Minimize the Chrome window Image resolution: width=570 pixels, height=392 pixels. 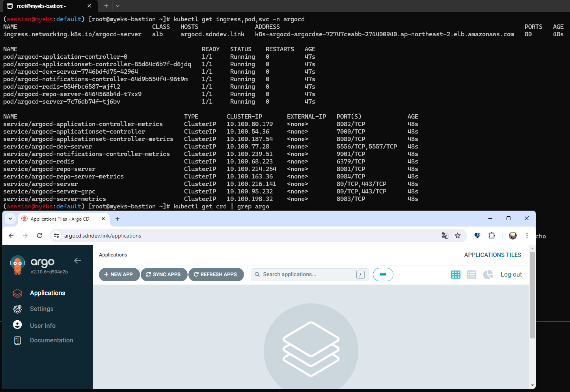490,218
